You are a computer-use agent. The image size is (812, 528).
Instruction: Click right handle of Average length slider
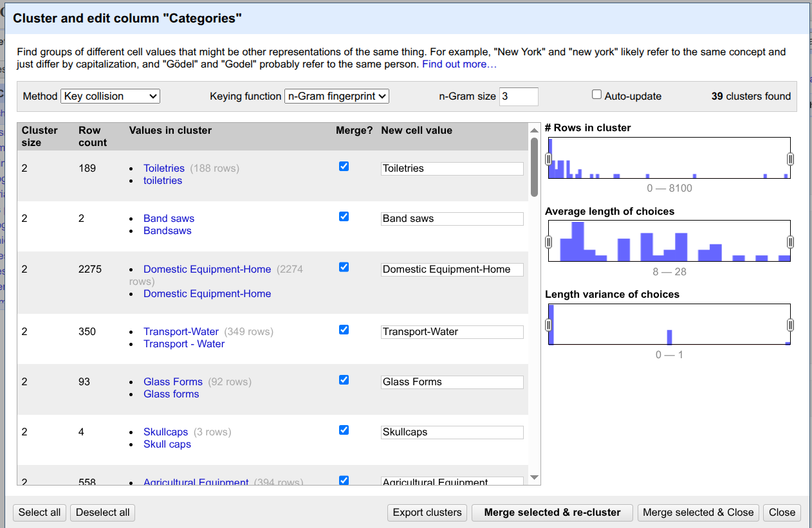click(x=790, y=242)
